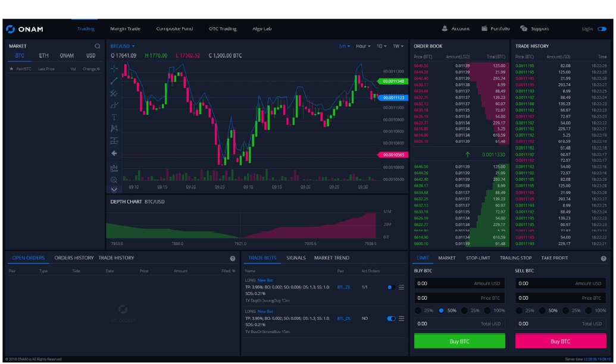Click the favorites star in Market header
The image size is (616, 364).
click(11, 69)
